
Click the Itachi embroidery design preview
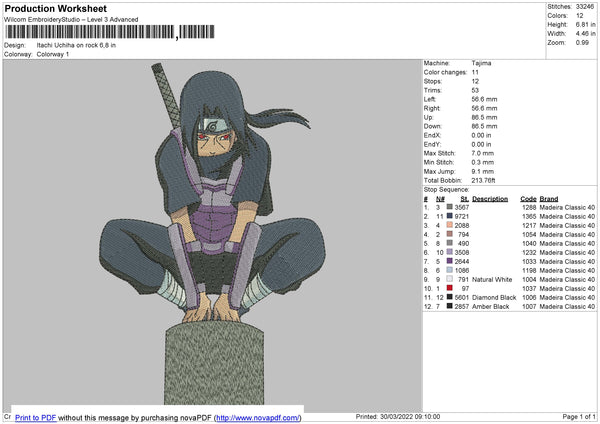click(213, 233)
